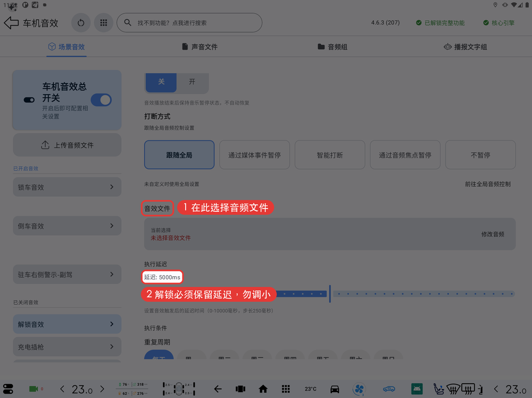Open the grid menu icon next to refresh
The height and width of the screenshot is (398, 532).
click(104, 23)
